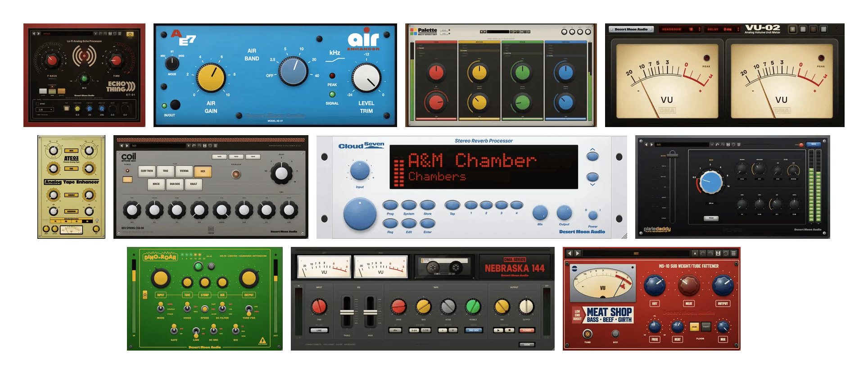
Task: Open Desert Moon Audio dropdown in VU-02
Action: 632,29
